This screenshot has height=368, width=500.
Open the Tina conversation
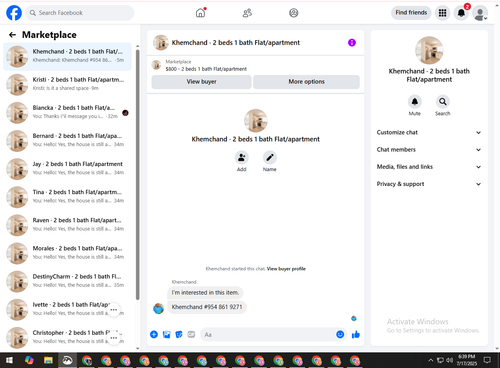point(68,197)
